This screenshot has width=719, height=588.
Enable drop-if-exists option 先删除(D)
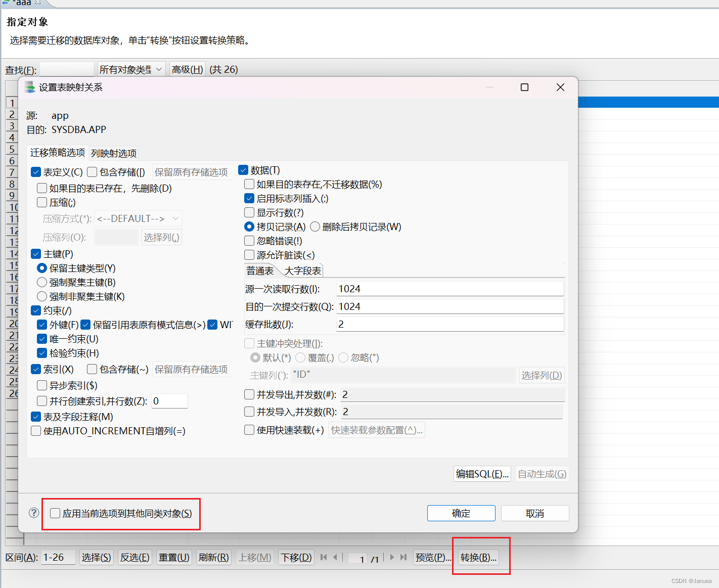[x=42, y=188]
